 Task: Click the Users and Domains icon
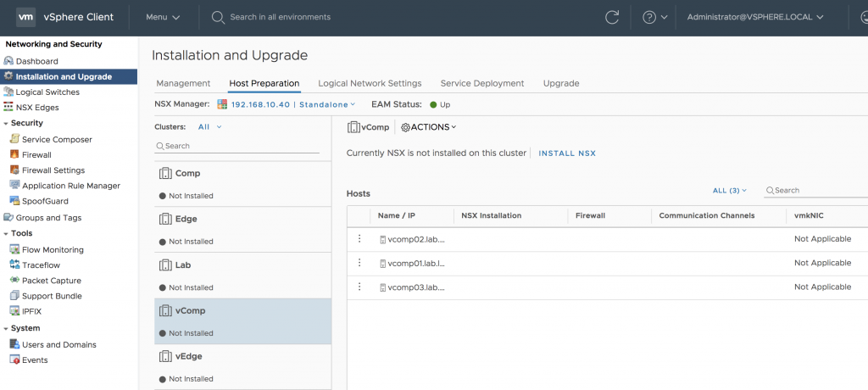pyautogui.click(x=15, y=344)
